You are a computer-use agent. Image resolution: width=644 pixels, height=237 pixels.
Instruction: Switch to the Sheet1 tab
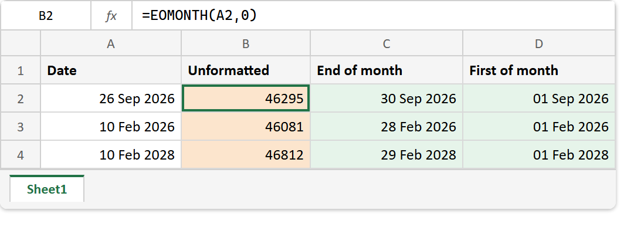[x=47, y=189]
